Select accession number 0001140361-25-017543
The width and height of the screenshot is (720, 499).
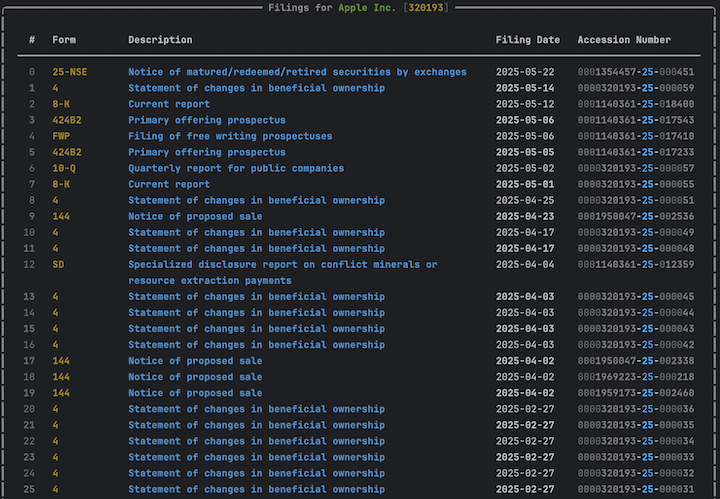click(x=636, y=120)
